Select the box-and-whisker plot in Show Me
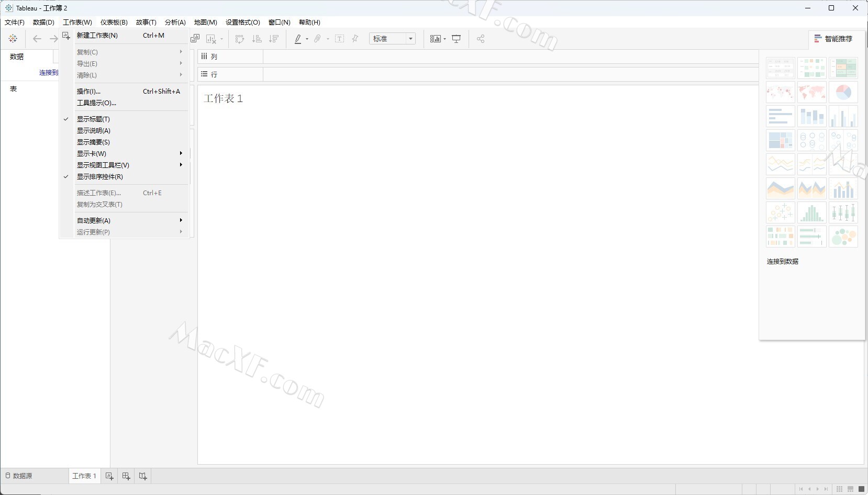 click(843, 212)
